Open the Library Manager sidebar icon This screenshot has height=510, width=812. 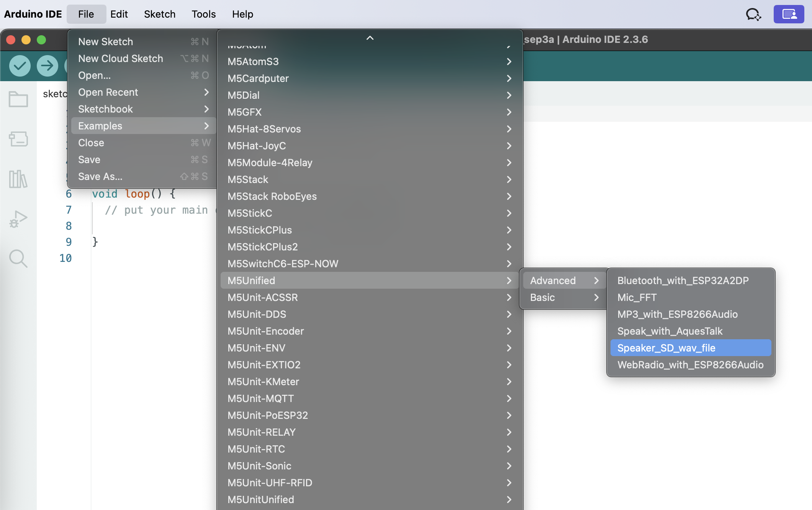coord(18,179)
